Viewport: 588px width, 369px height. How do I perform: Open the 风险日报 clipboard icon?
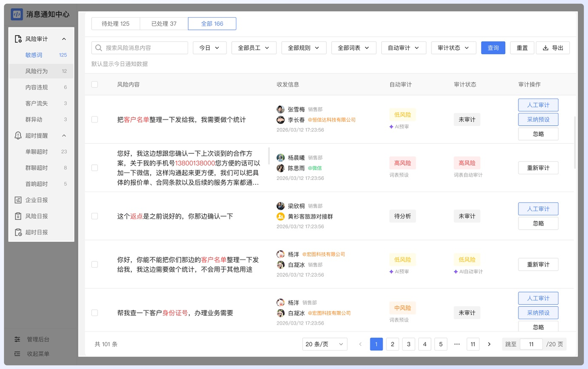18,216
